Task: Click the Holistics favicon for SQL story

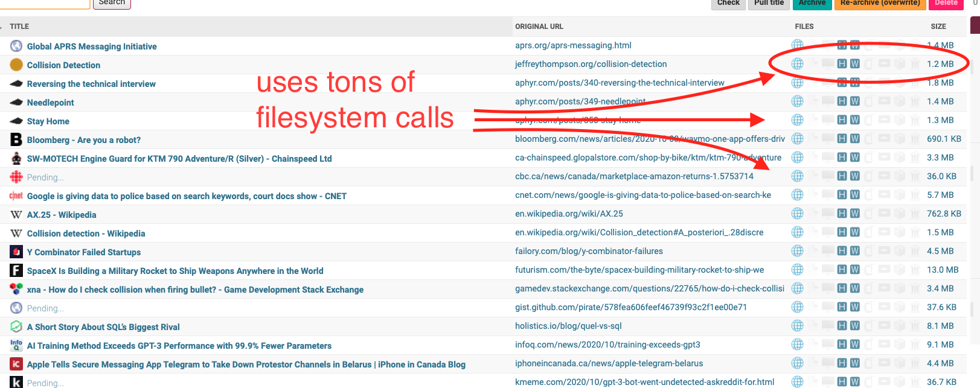Action: [16, 326]
